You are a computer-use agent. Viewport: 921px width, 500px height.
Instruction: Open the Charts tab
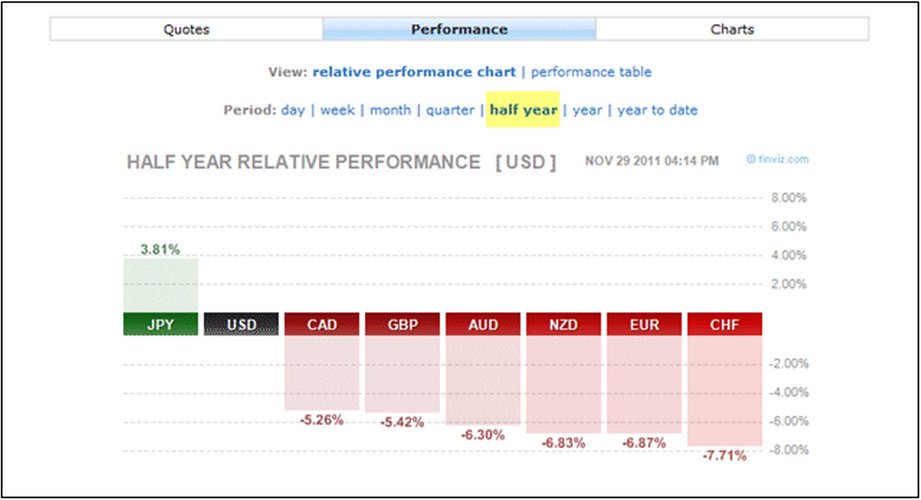[732, 29]
